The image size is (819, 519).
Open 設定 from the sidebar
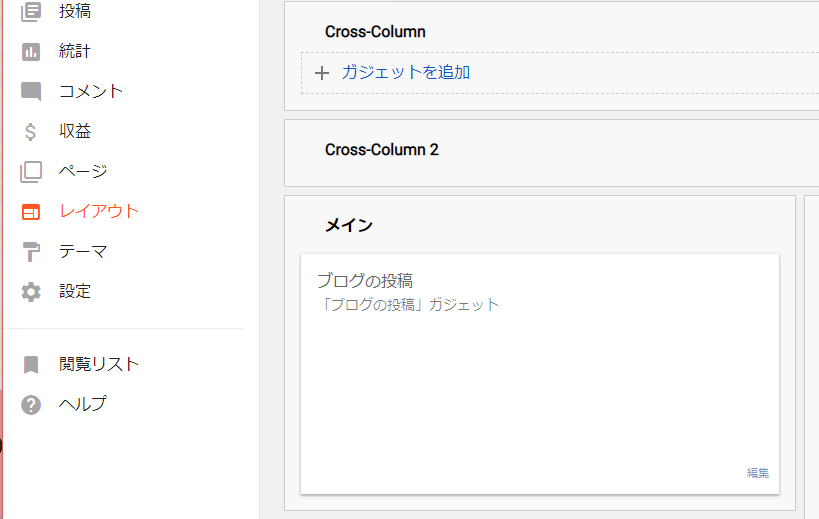click(x=75, y=291)
